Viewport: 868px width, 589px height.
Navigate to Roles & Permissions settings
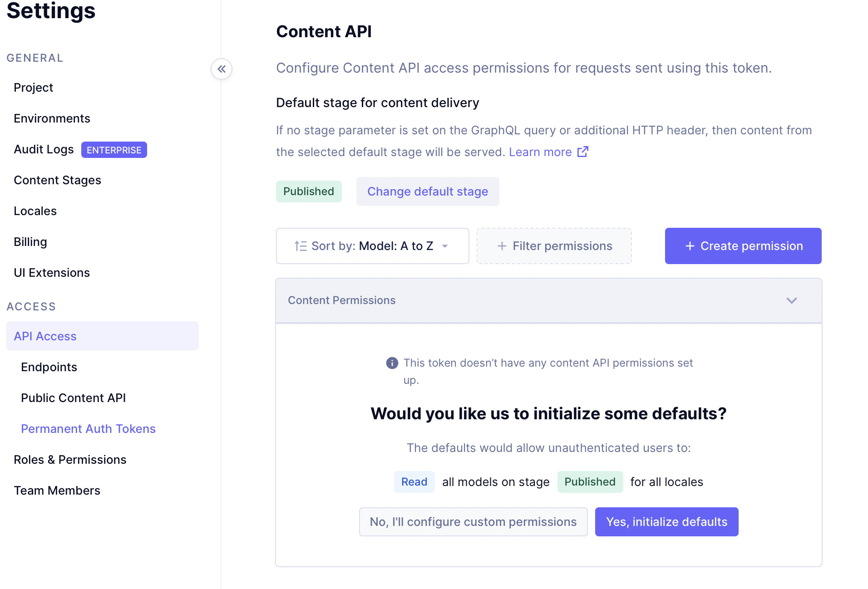click(70, 459)
